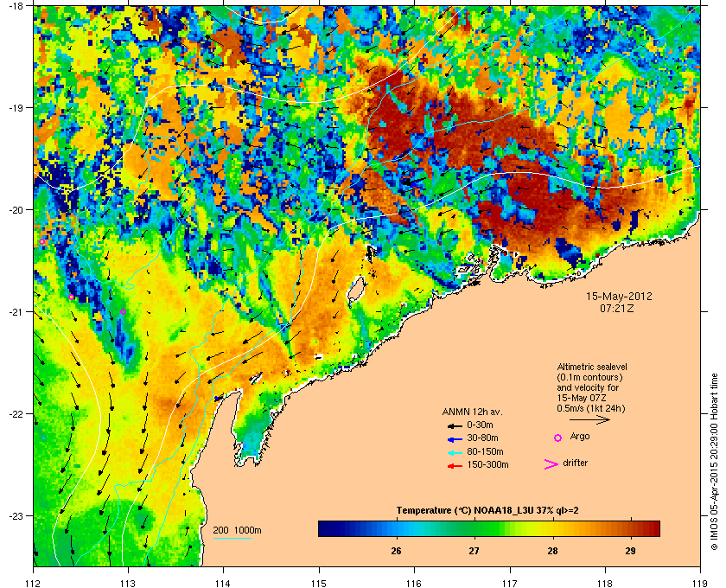Click the longitude axis label 119
The height and width of the screenshot is (588, 726).
tap(700, 583)
